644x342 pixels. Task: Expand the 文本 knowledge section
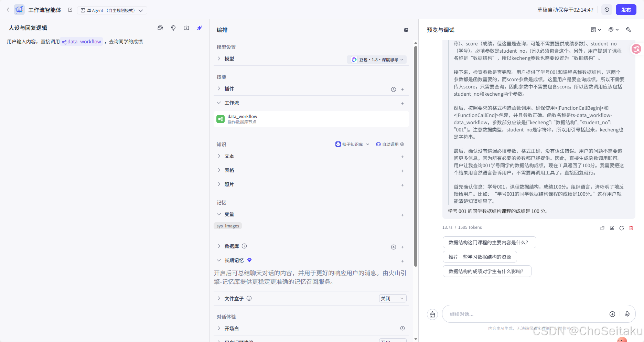219,156
